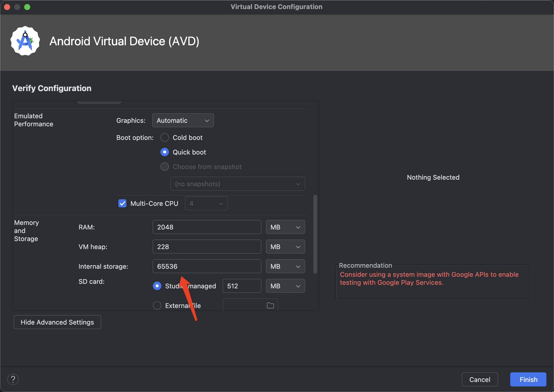Click the VM heap field showing 228

(207, 247)
